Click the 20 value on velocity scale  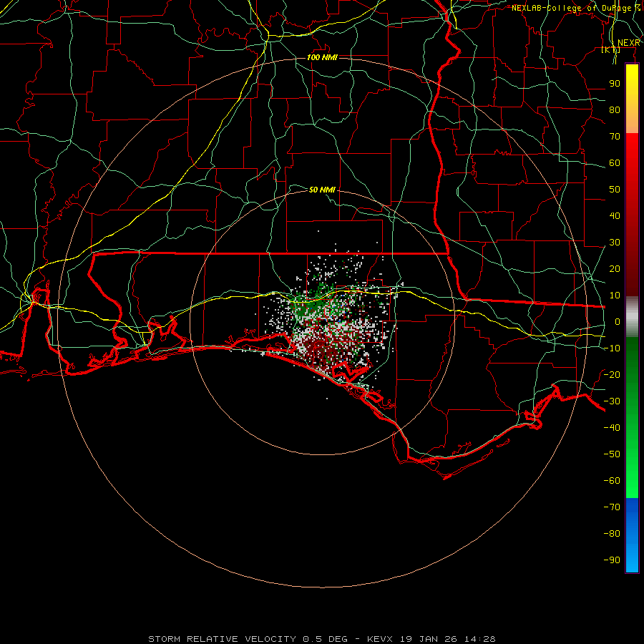615,269
